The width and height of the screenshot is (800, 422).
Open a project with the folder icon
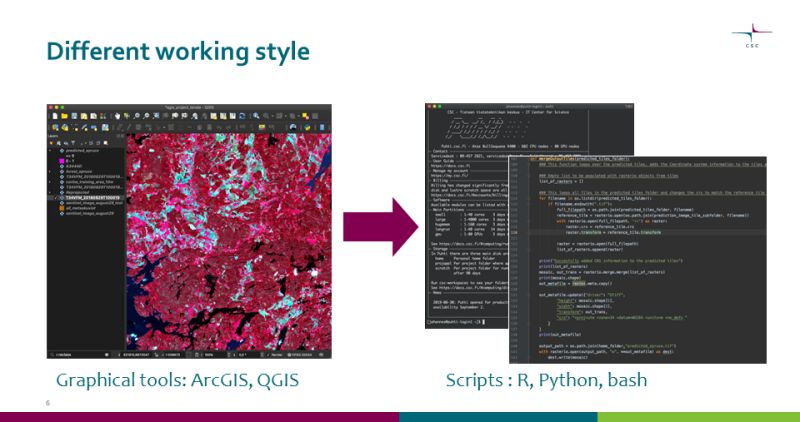64,116
